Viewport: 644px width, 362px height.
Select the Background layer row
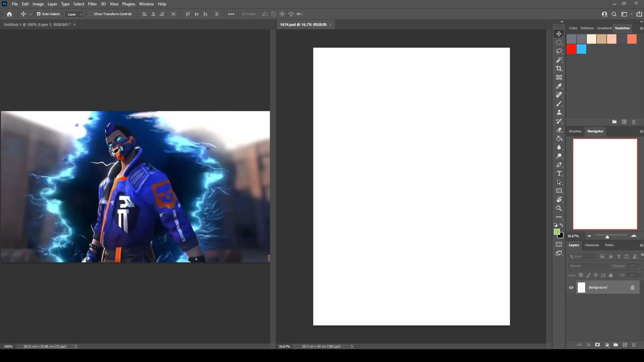[603, 288]
